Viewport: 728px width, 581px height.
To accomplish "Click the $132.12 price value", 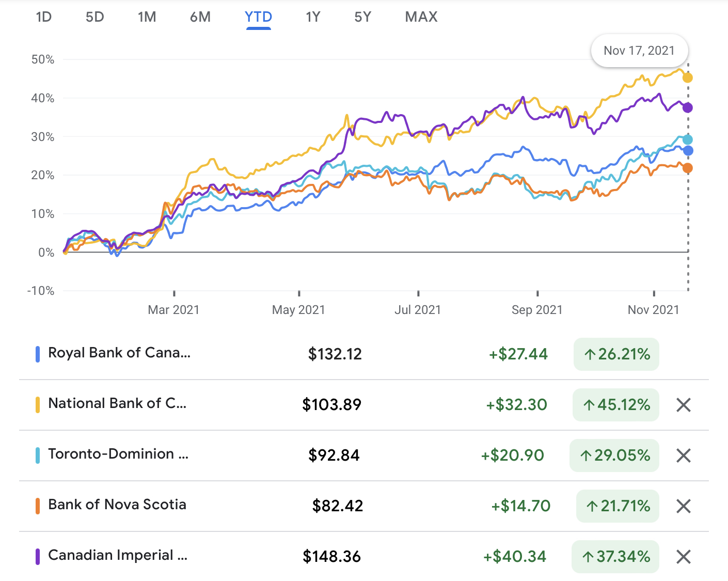I will click(335, 354).
